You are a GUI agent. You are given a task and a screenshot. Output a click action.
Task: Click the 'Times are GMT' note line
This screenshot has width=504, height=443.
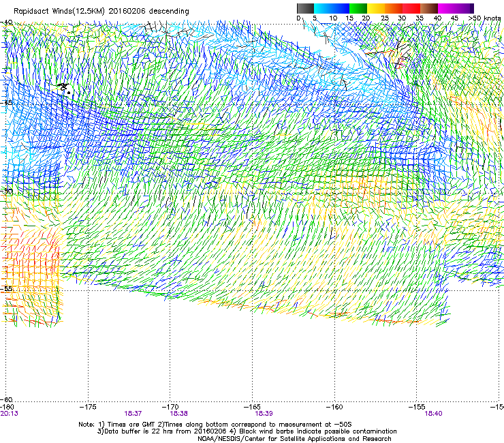point(215,425)
